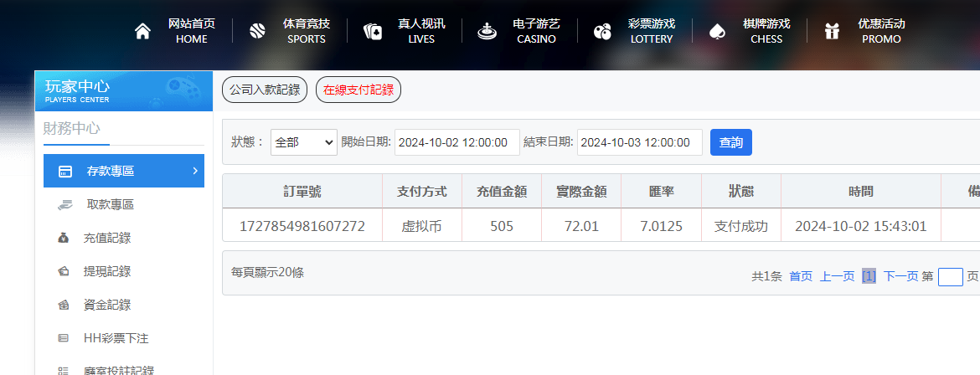Switch to 公司入款記錄 tab
Image resolution: width=980 pixels, height=375 pixels.
pos(265,90)
